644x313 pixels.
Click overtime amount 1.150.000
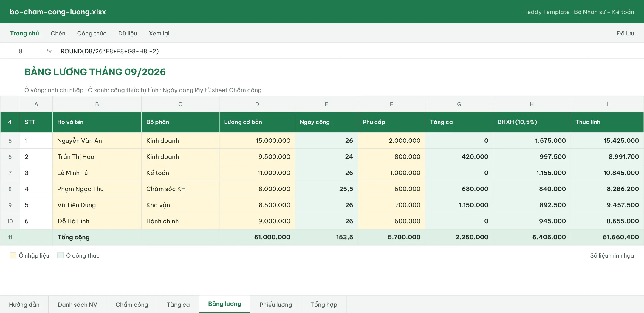[x=459, y=205]
